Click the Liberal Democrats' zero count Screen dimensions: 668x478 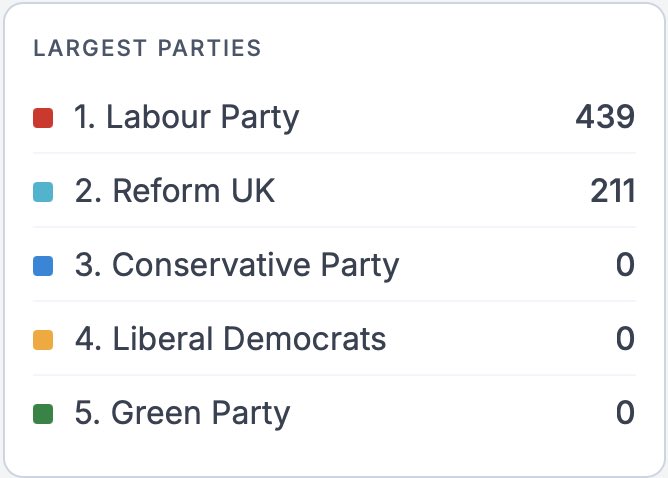pos(625,339)
